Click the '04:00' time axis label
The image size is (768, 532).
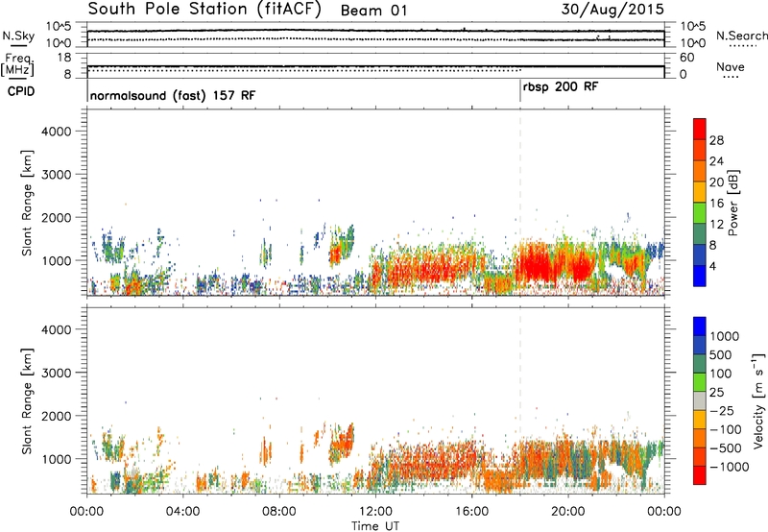point(183,512)
